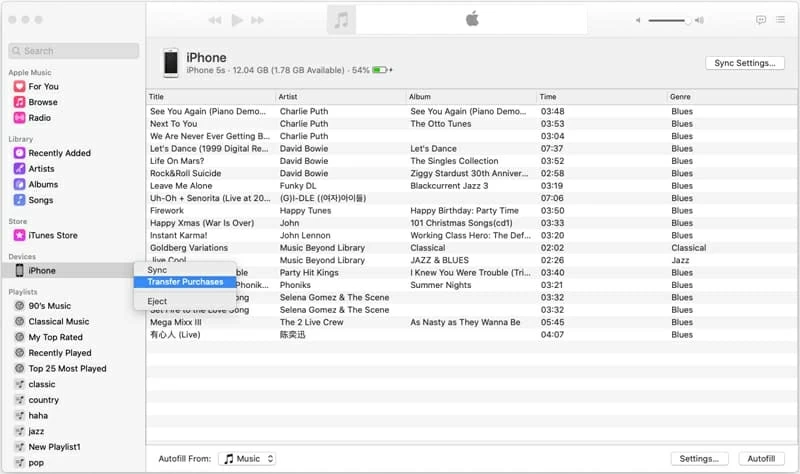This screenshot has width=800, height=474.
Task: Sort songs by Genre column header
Action: (x=730, y=96)
